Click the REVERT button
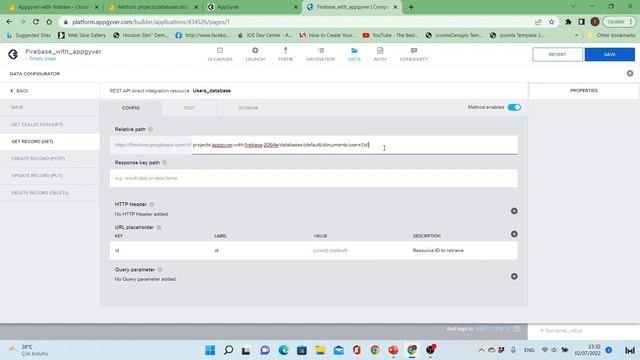Image resolution: width=640 pixels, height=360 pixels. 557,54
